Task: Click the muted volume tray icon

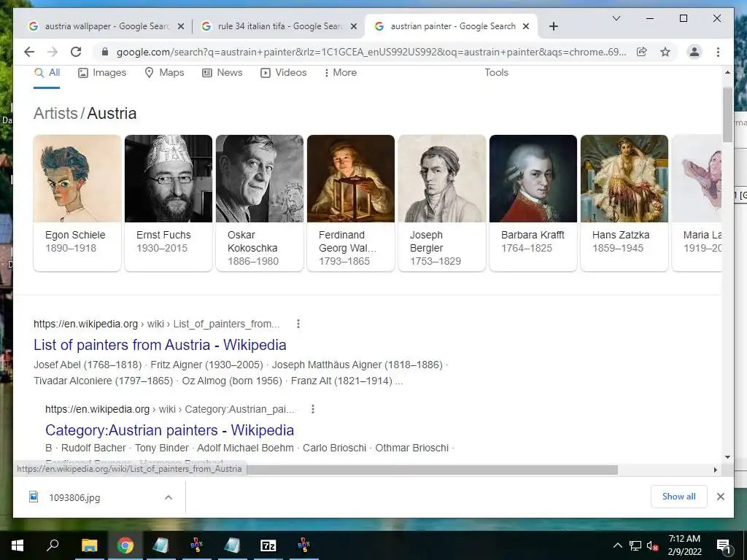Action: 653,545
